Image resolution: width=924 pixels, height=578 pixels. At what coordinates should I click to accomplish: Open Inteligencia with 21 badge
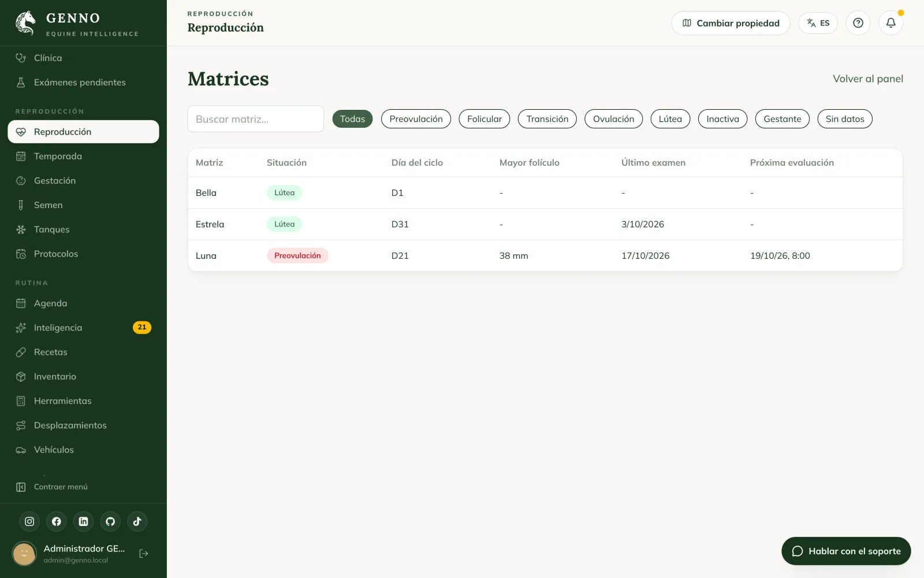coord(83,328)
